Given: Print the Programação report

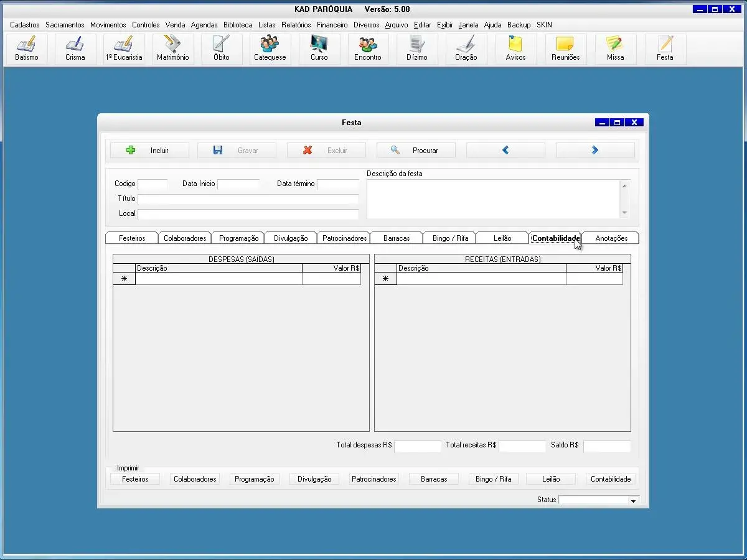Looking at the screenshot, I should click(x=255, y=479).
